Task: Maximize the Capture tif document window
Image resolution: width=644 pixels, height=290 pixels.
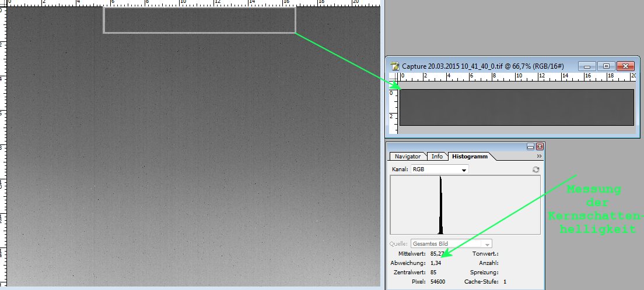Action: click(x=606, y=66)
